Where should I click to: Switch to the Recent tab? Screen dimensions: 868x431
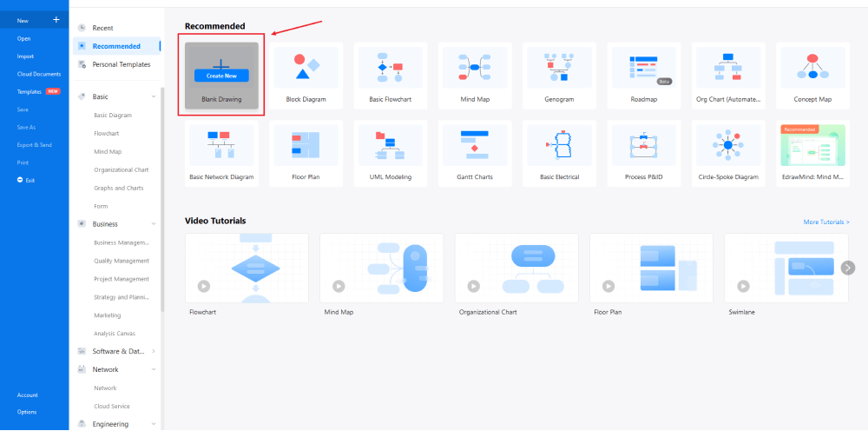click(102, 28)
